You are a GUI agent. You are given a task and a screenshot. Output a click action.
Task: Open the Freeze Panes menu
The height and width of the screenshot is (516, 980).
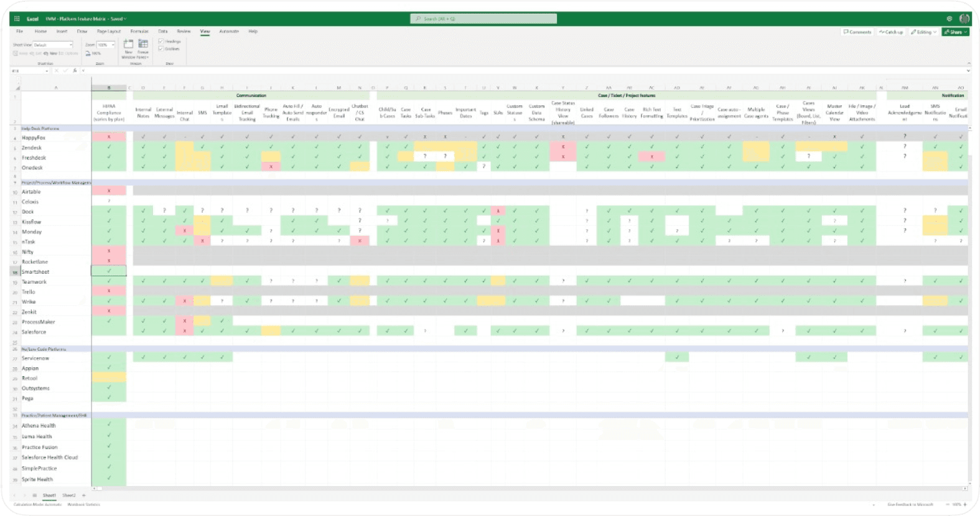pyautogui.click(x=143, y=49)
